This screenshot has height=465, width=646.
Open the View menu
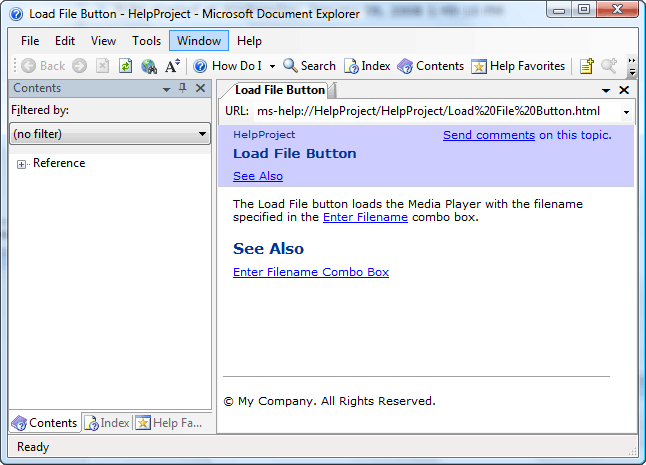coord(103,41)
